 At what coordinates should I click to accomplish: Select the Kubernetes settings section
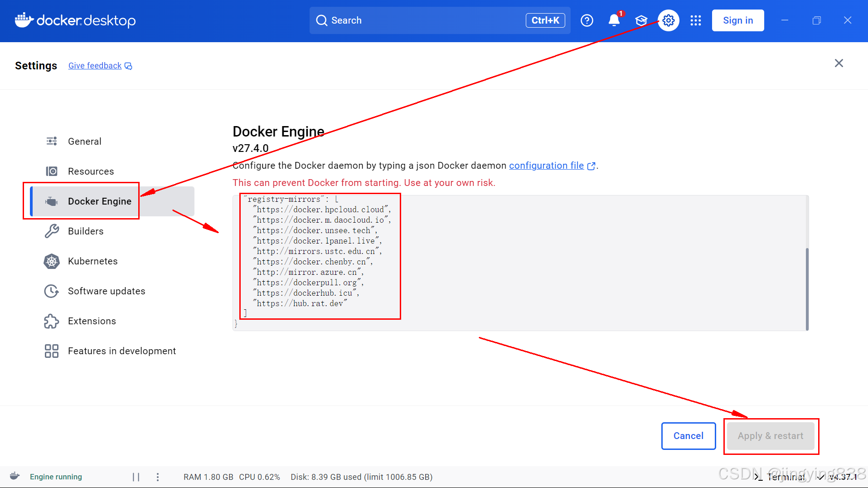click(x=92, y=261)
